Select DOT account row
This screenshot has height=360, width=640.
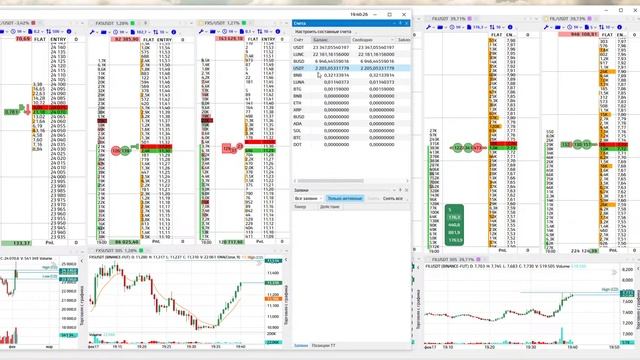coord(351,144)
